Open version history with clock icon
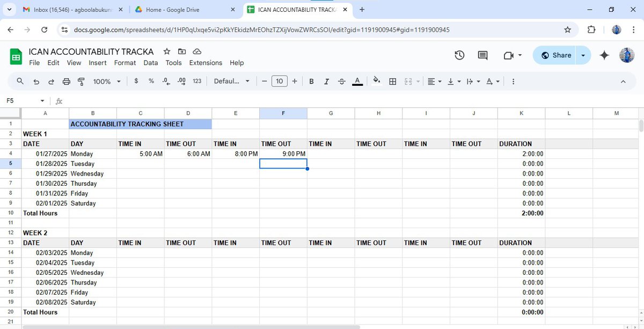The width and height of the screenshot is (644, 329). pyautogui.click(x=460, y=55)
